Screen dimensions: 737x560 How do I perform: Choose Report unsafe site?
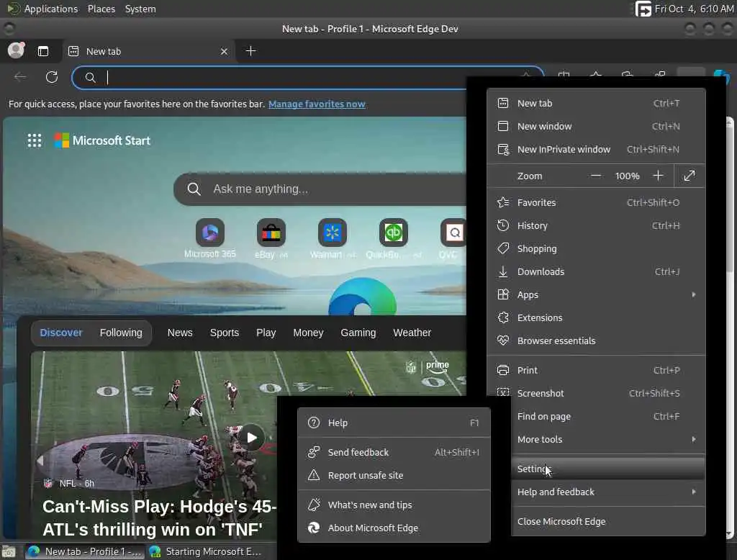pyautogui.click(x=394, y=475)
